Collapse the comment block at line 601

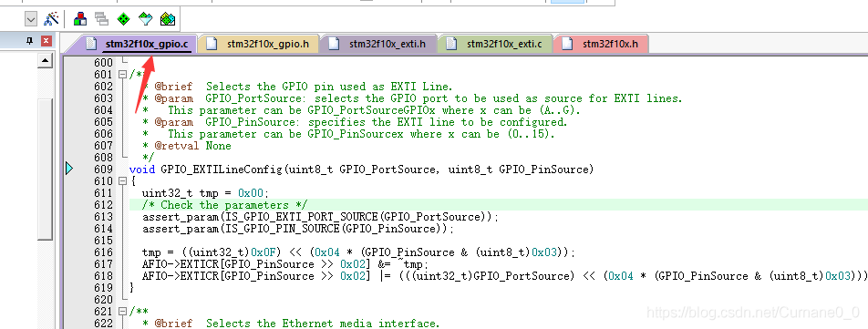(x=122, y=74)
